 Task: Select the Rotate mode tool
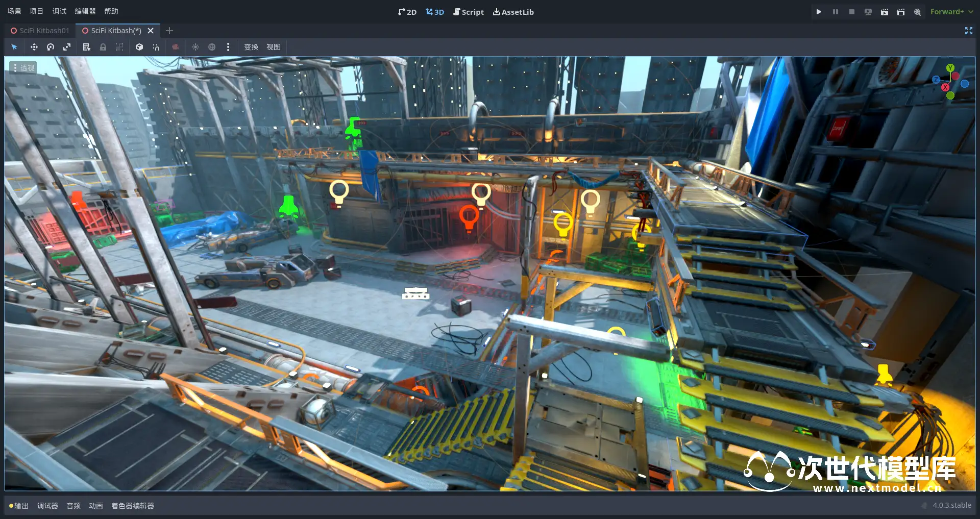51,47
